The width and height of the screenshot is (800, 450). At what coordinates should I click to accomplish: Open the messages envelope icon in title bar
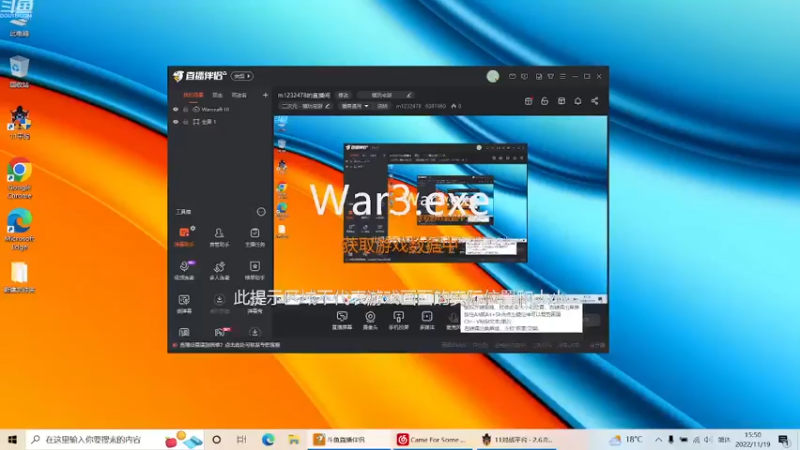pyautogui.click(x=512, y=77)
